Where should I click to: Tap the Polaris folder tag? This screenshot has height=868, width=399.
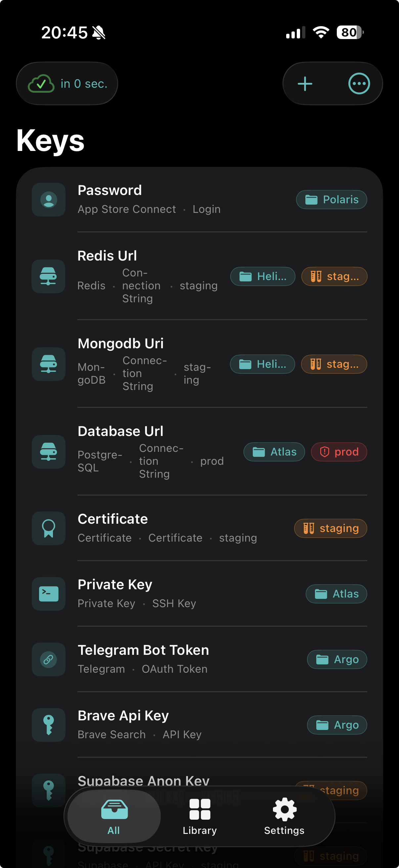[331, 200]
